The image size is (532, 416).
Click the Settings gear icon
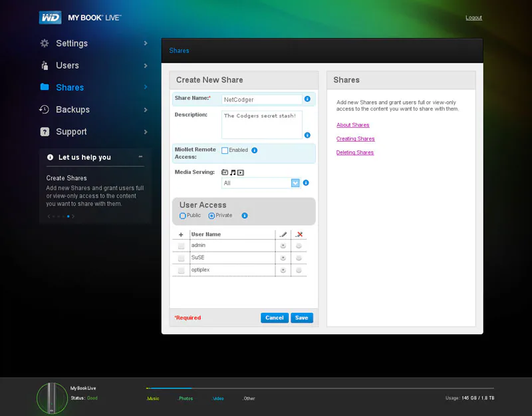click(x=45, y=43)
